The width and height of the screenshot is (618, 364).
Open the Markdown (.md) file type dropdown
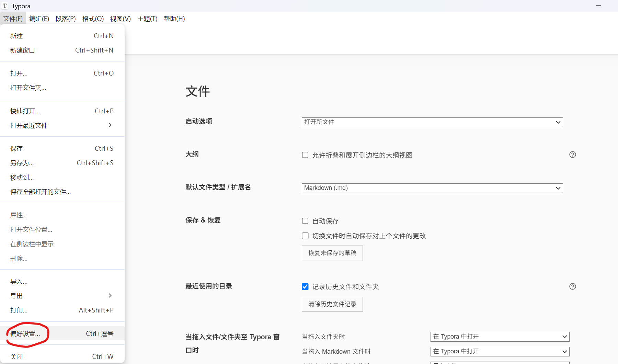[x=432, y=188]
